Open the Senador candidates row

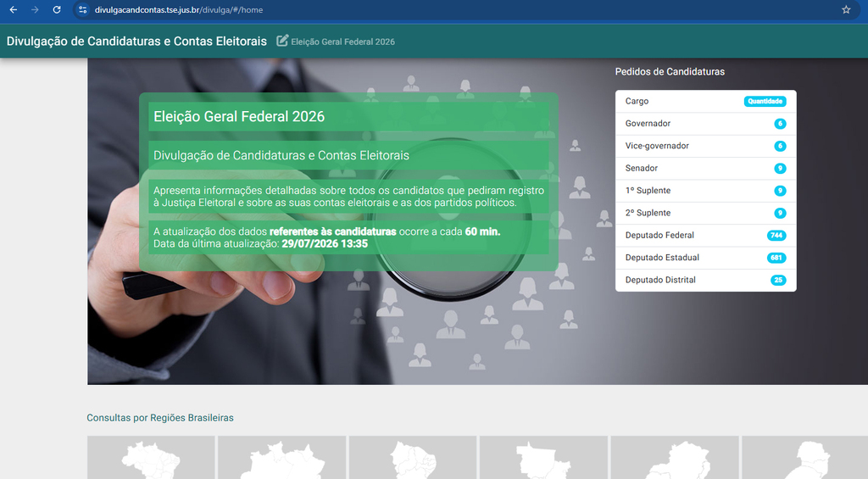coord(706,169)
